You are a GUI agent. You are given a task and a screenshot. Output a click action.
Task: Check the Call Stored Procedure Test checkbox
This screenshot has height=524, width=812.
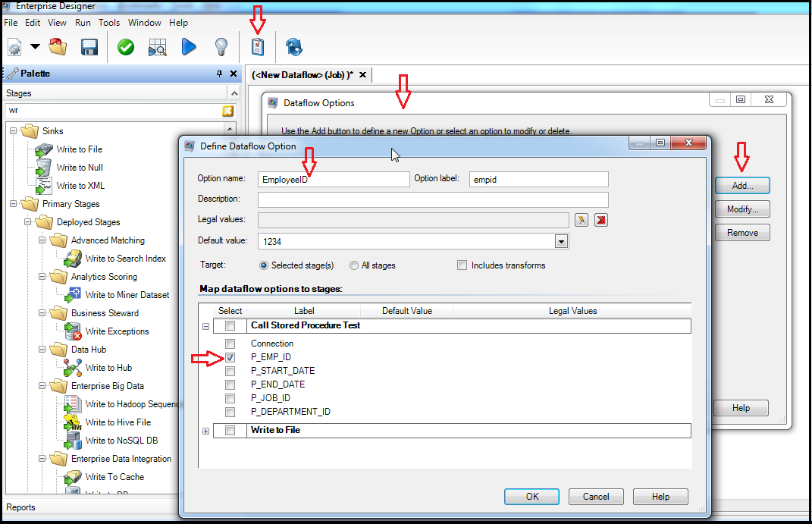pos(230,325)
